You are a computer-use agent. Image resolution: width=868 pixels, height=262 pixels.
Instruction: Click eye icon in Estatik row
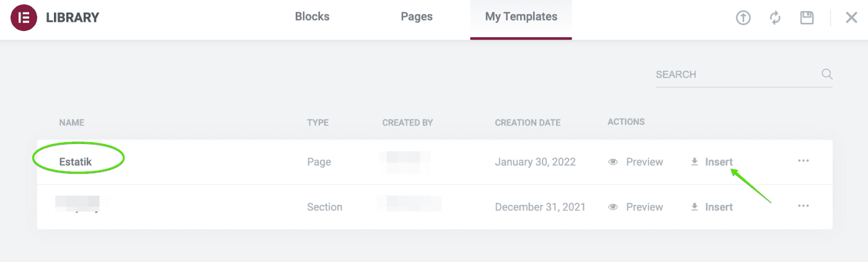[613, 162]
